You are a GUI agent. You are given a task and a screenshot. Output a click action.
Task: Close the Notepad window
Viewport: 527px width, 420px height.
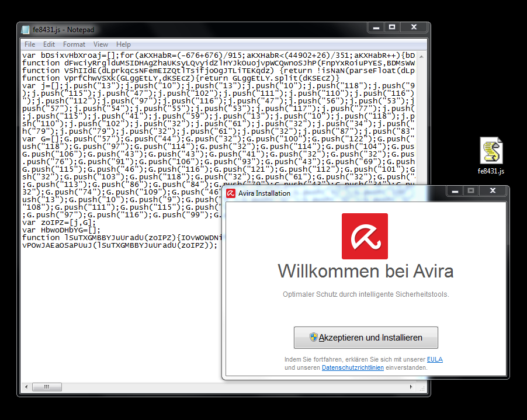tap(414, 27)
